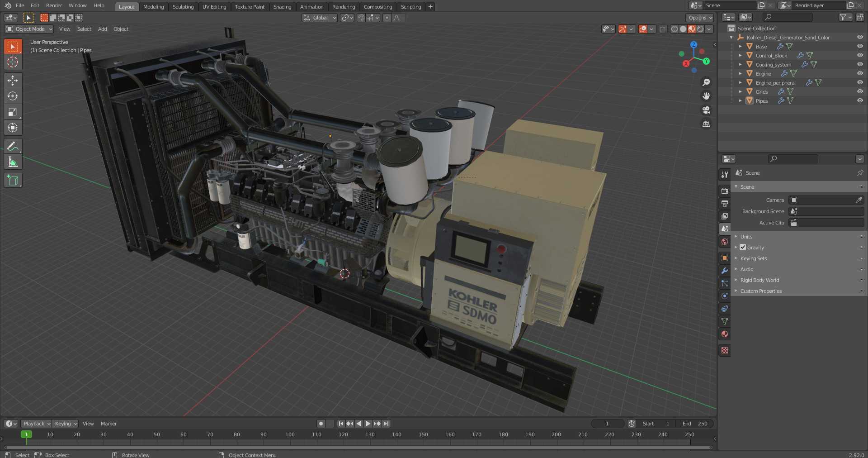Open the Global orientation dropdown
868x458 pixels.
tap(320, 18)
